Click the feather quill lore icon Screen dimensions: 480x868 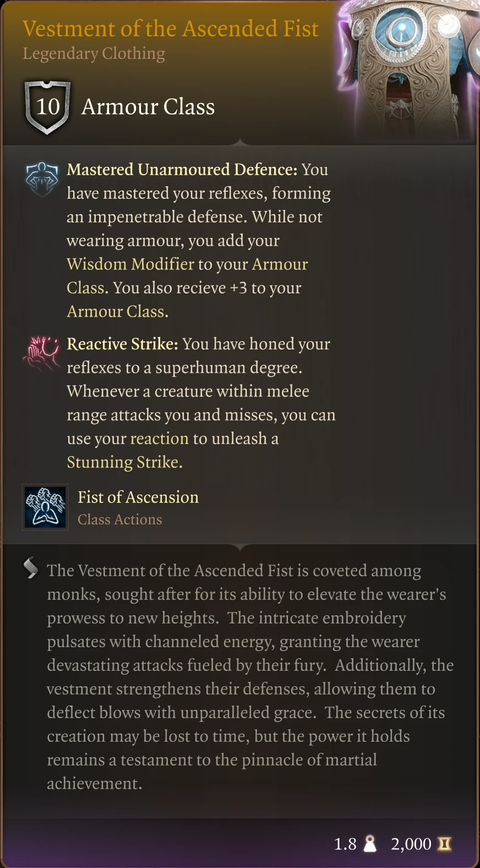pos(31,568)
